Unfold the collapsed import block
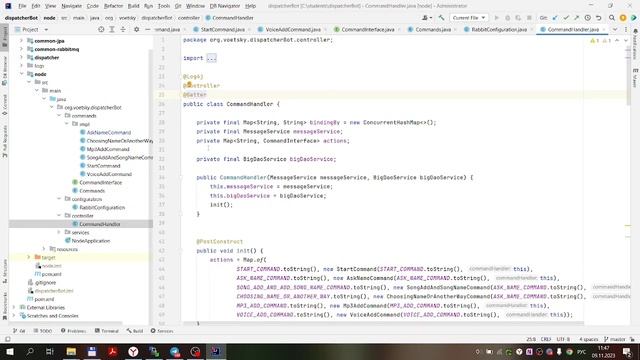 211,58
